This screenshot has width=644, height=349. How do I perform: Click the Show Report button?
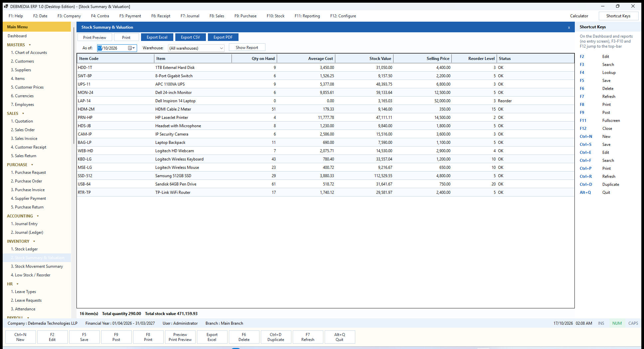click(247, 48)
